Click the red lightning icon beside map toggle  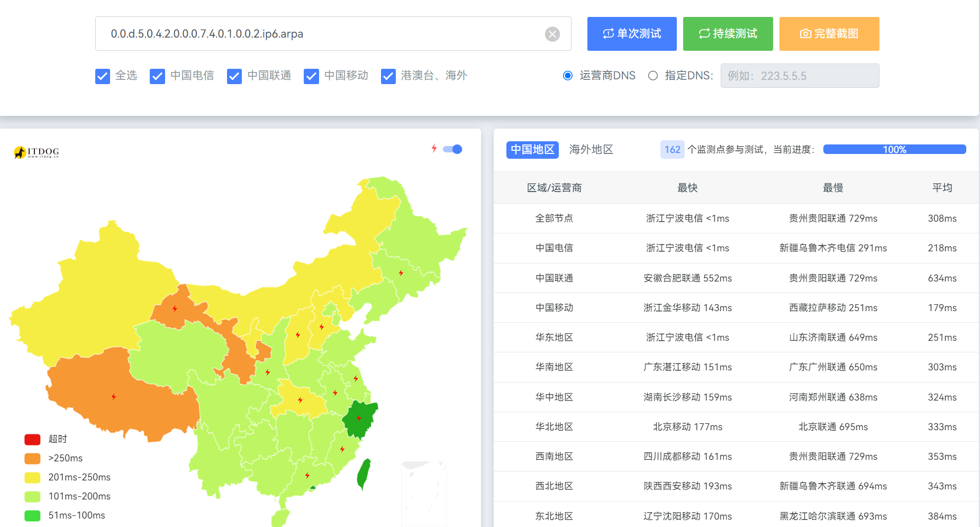434,149
